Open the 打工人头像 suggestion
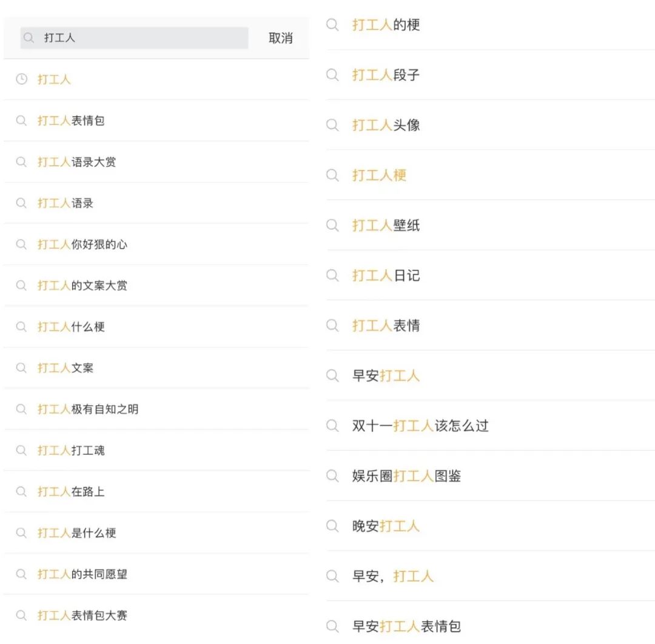Viewport: 655px width, 644px height. point(386,126)
